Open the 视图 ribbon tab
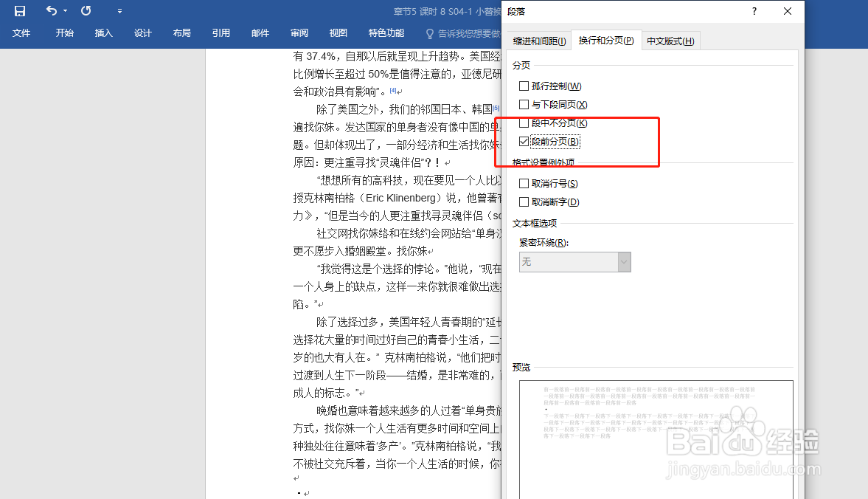This screenshot has height=499, width=868. click(338, 33)
